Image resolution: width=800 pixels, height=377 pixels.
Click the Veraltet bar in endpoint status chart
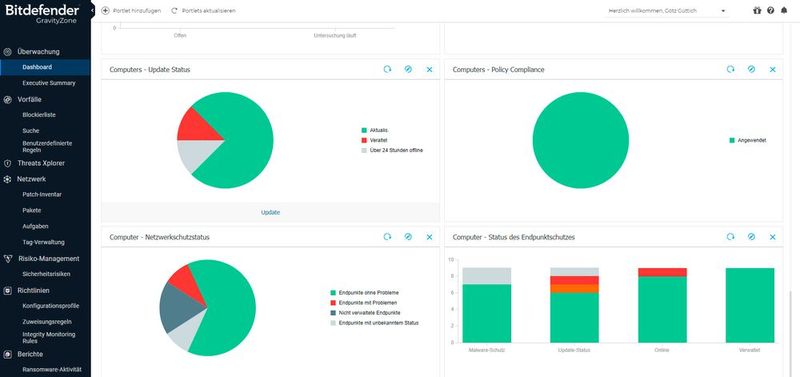point(750,305)
